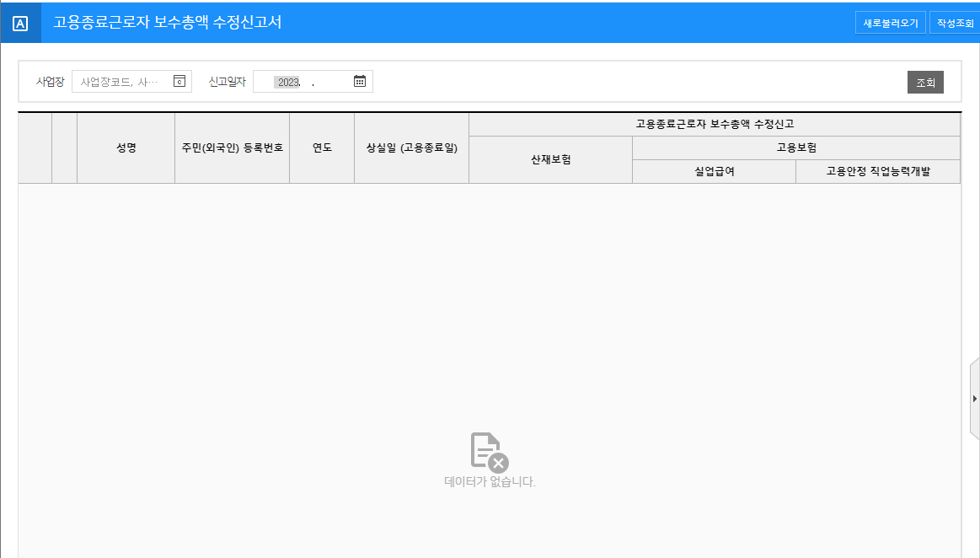Expand the right side panel arrow
This screenshot has height=558, width=980.
tap(974, 399)
